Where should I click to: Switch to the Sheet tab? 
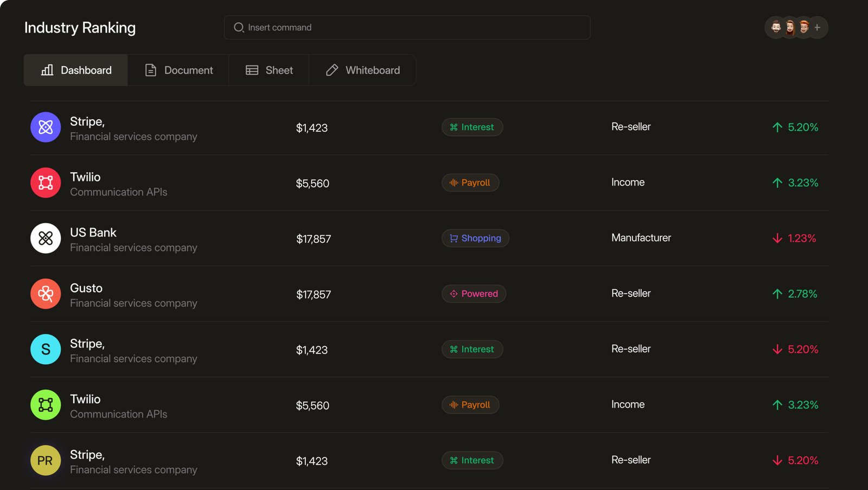(x=269, y=70)
